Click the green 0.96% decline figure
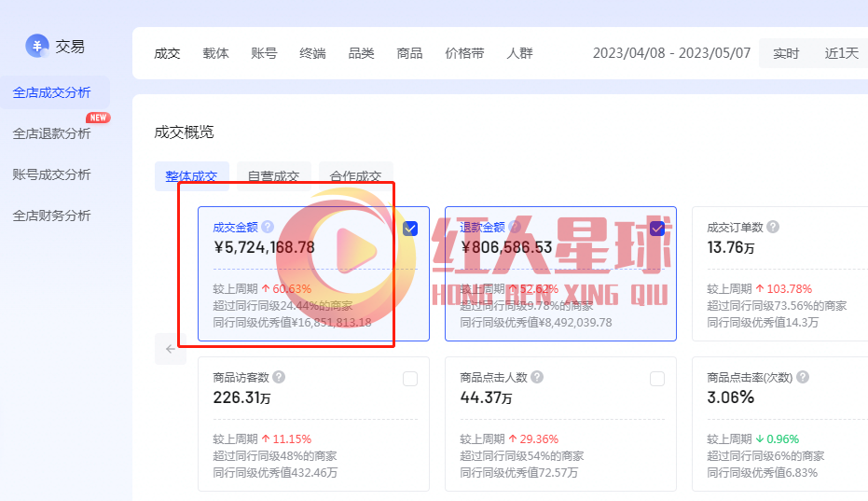 pyautogui.click(x=783, y=438)
